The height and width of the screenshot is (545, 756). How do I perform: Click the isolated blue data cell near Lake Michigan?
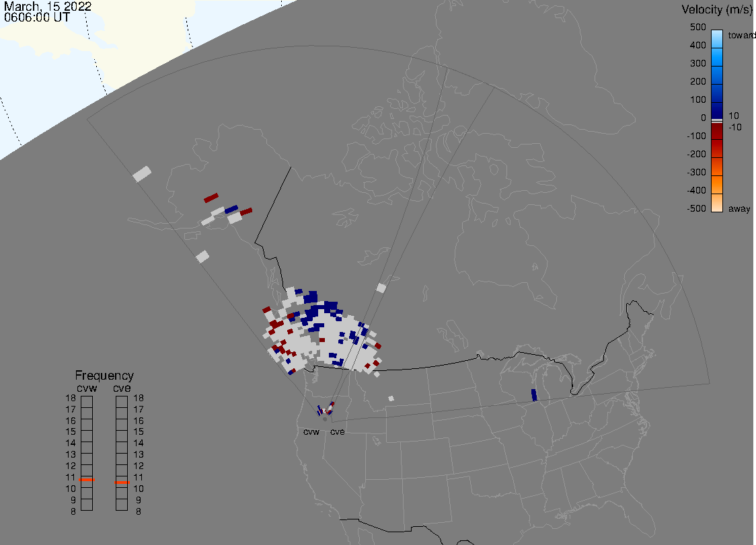coord(534,394)
